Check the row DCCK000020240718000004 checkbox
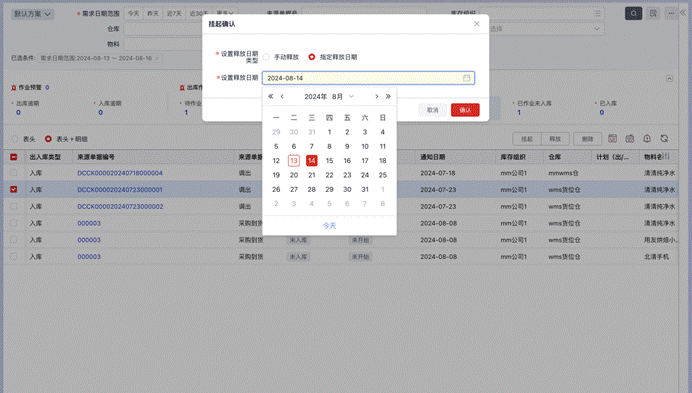 click(14, 173)
